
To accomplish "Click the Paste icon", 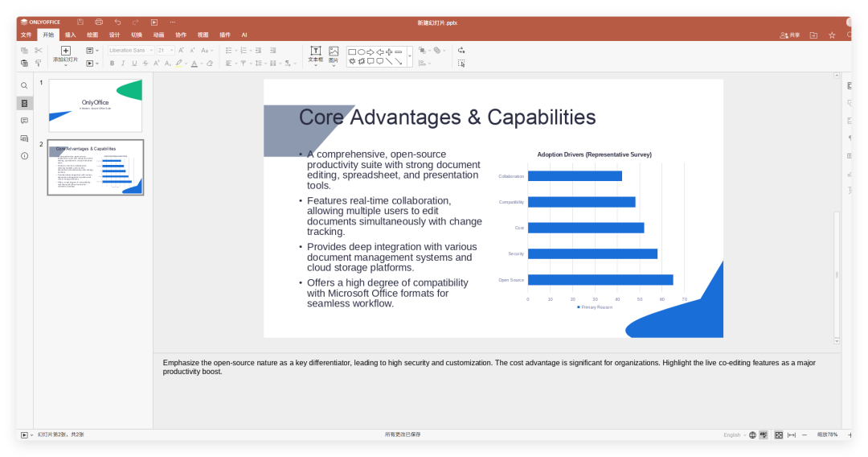I will [24, 63].
